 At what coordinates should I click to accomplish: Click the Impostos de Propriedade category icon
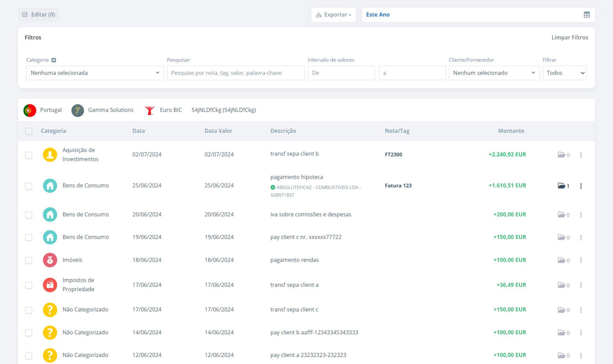[50, 285]
